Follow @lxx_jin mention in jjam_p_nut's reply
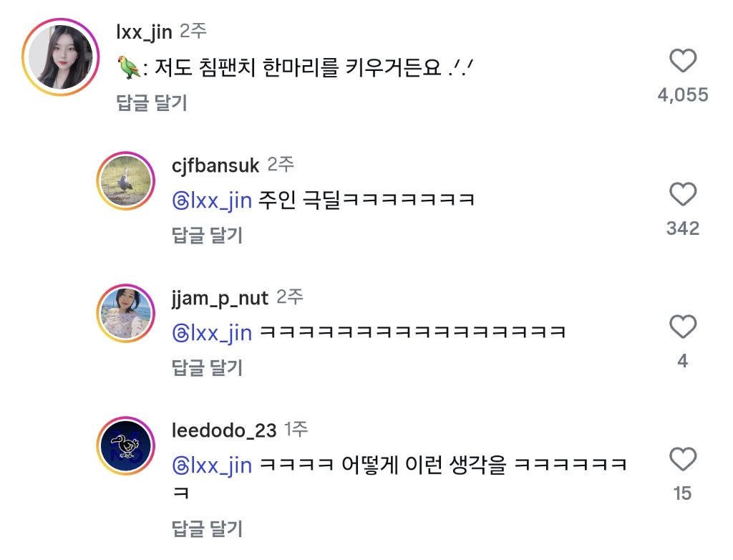 tap(213, 333)
